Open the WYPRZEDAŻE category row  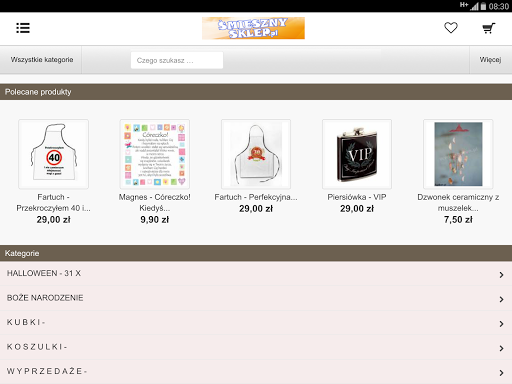coord(256,371)
